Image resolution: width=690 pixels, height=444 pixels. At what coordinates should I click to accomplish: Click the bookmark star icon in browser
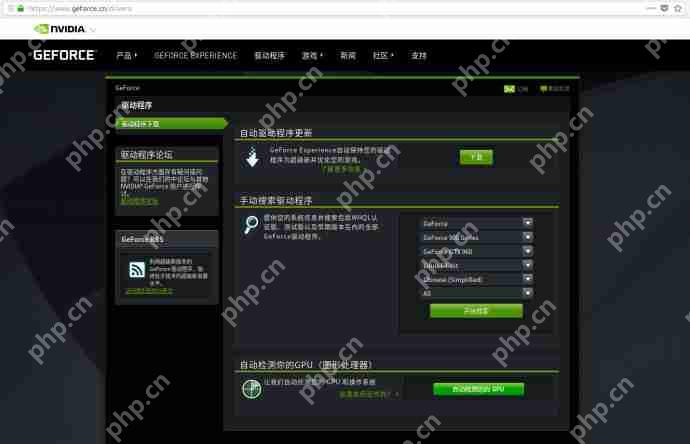tap(678, 8)
